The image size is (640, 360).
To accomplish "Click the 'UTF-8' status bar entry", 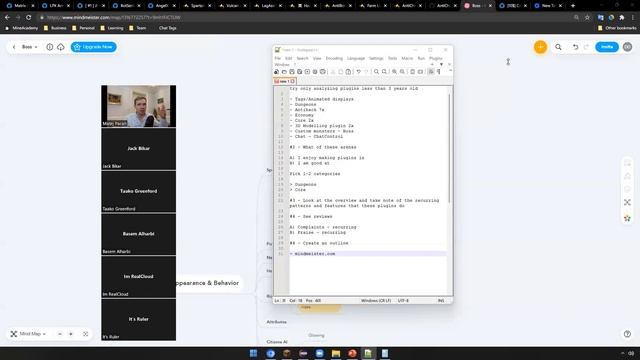I will pyautogui.click(x=403, y=301).
